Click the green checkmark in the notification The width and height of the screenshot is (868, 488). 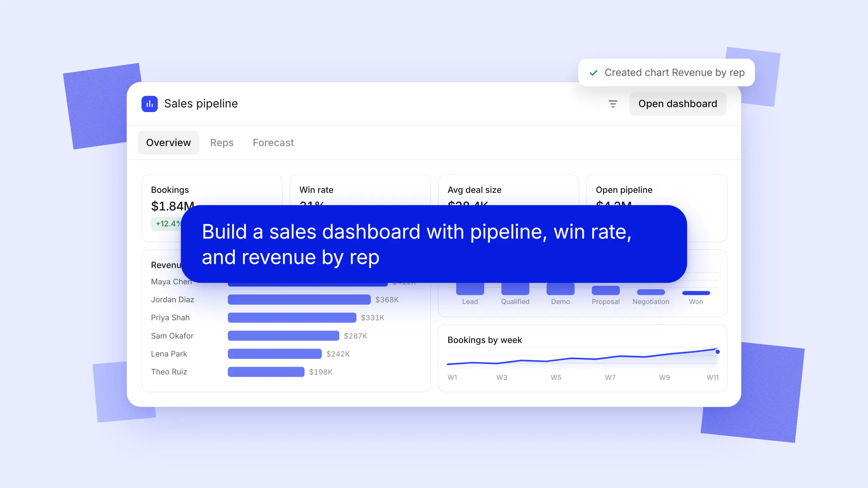tap(593, 73)
